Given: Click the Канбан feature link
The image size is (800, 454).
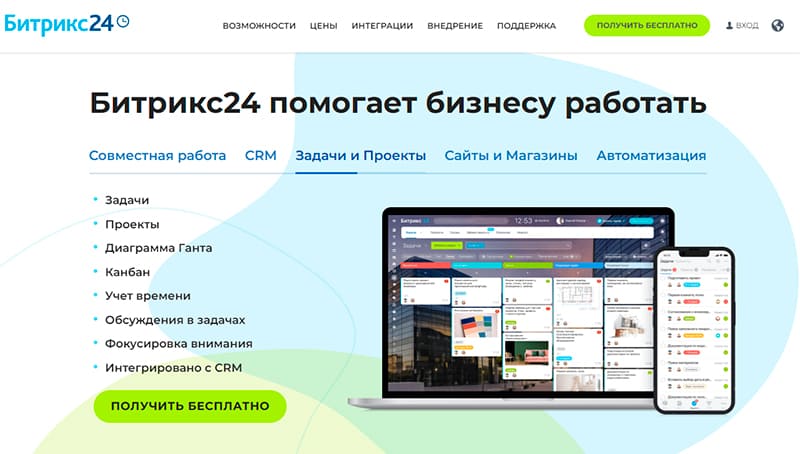Looking at the screenshot, I should pos(127,272).
